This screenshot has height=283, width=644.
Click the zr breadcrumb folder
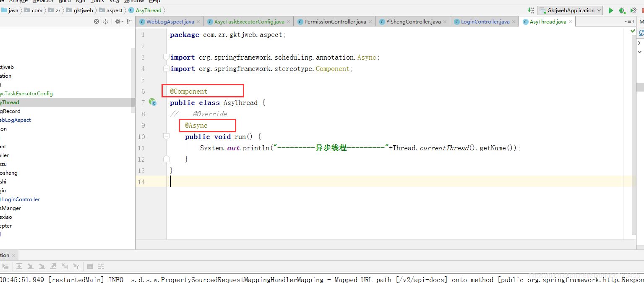click(x=55, y=10)
